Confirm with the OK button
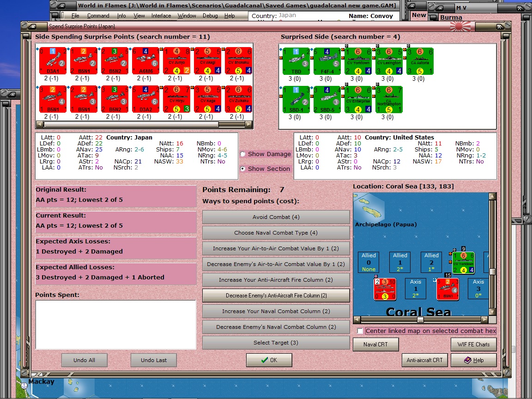The width and height of the screenshot is (532, 399). pyautogui.click(x=269, y=360)
